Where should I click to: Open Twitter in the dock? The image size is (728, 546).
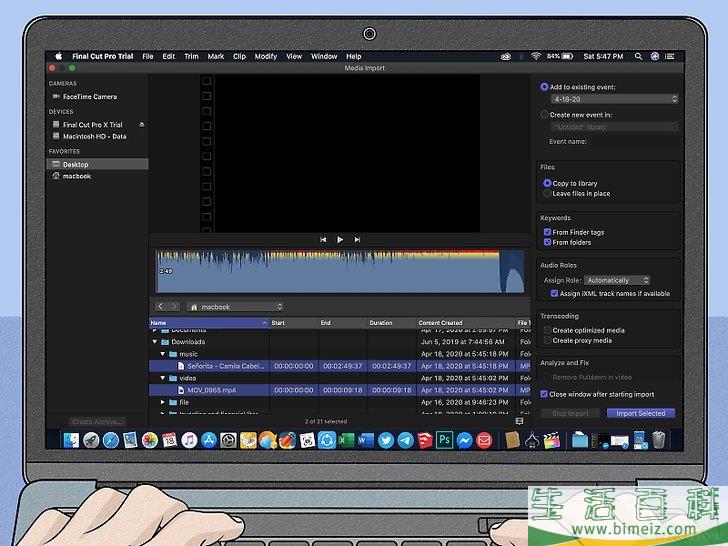click(x=386, y=440)
